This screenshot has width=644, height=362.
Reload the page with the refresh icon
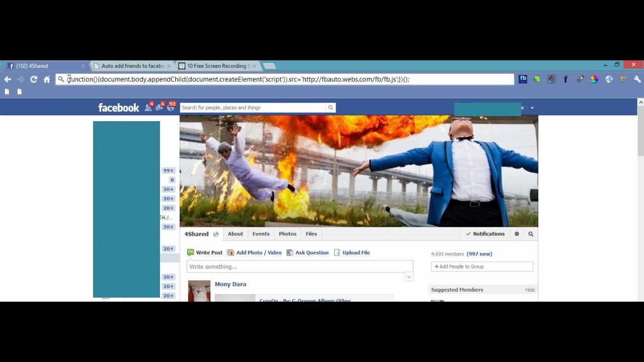click(34, 79)
